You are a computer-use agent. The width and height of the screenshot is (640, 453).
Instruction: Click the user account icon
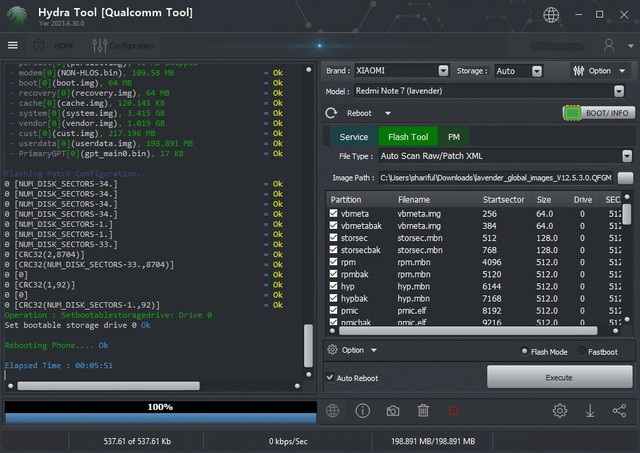[x=609, y=45]
